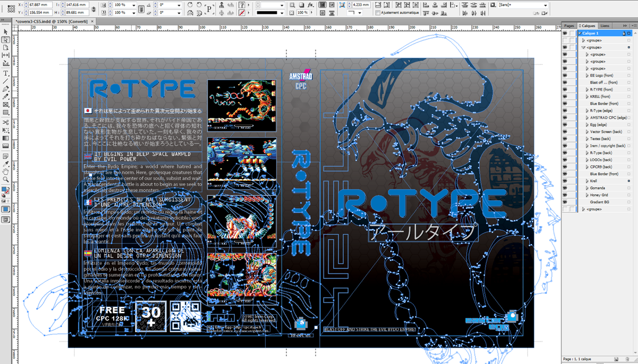
Task: Select the Zoom tool
Action: (x=6, y=179)
